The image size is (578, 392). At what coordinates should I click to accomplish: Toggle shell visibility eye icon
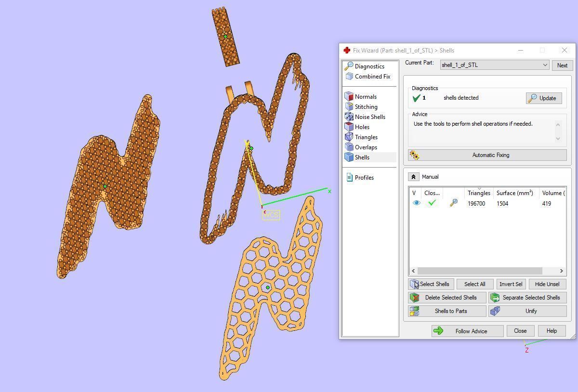(416, 203)
